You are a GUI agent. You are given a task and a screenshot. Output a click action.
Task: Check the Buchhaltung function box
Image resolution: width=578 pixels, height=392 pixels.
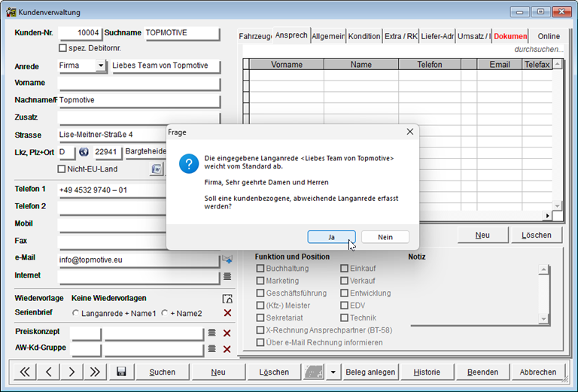click(260, 268)
